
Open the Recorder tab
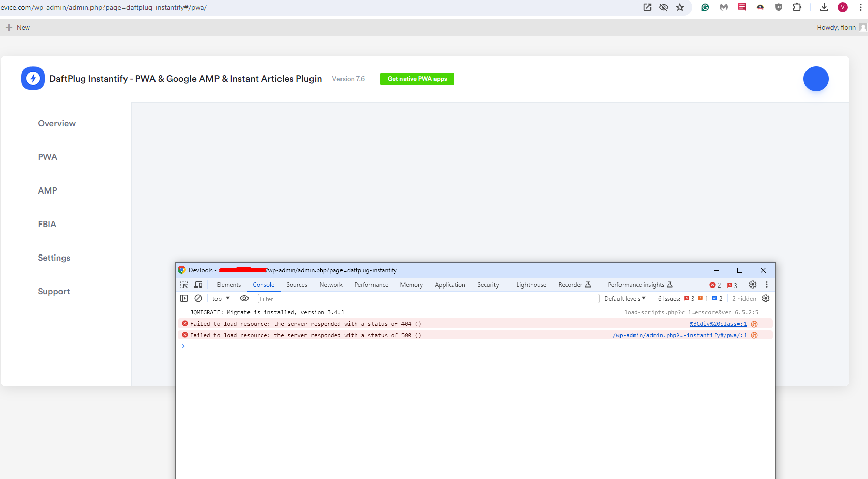pyautogui.click(x=574, y=285)
